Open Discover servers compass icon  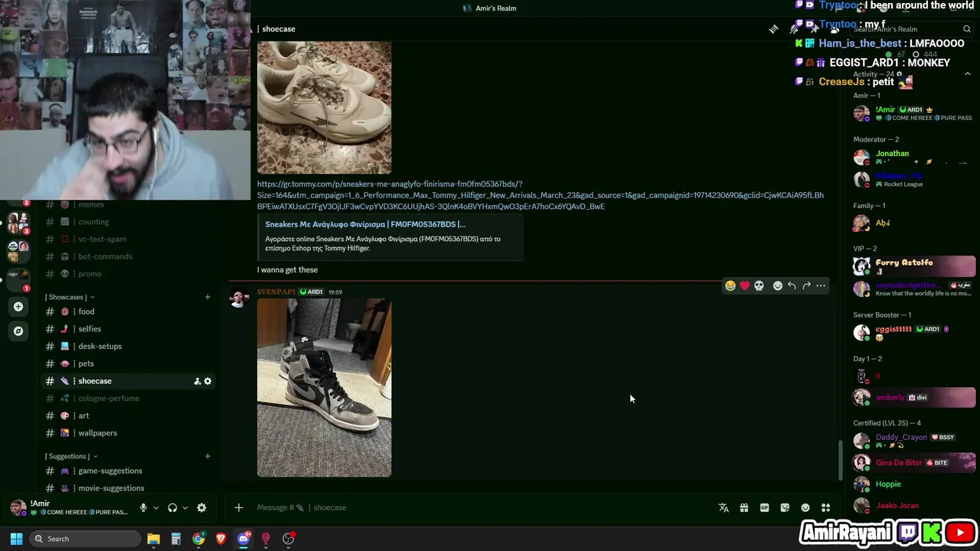click(18, 331)
